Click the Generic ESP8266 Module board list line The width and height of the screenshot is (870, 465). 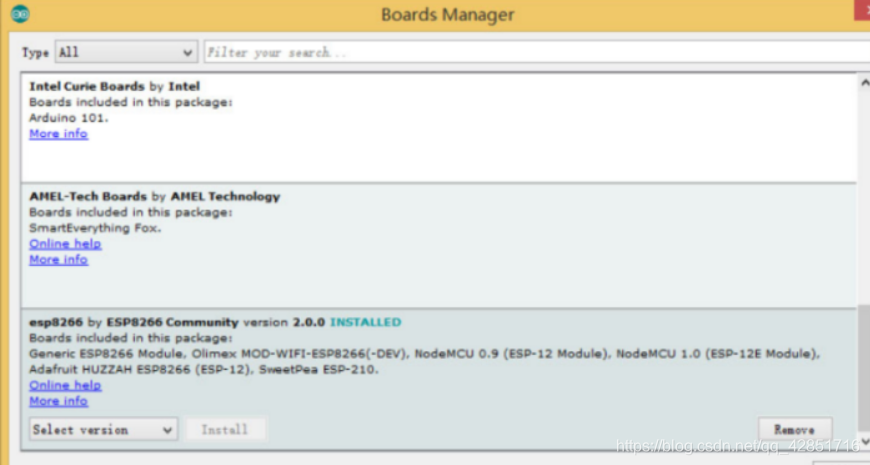424,353
